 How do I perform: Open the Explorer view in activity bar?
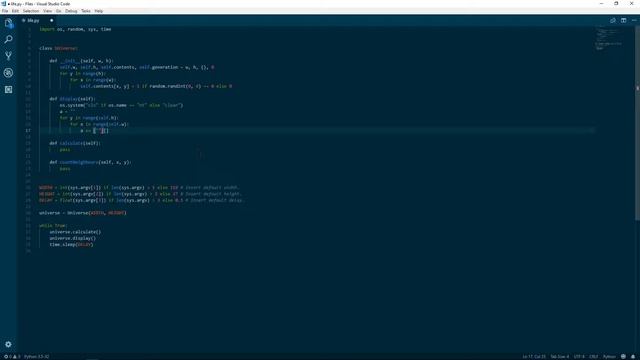[x=8, y=23]
